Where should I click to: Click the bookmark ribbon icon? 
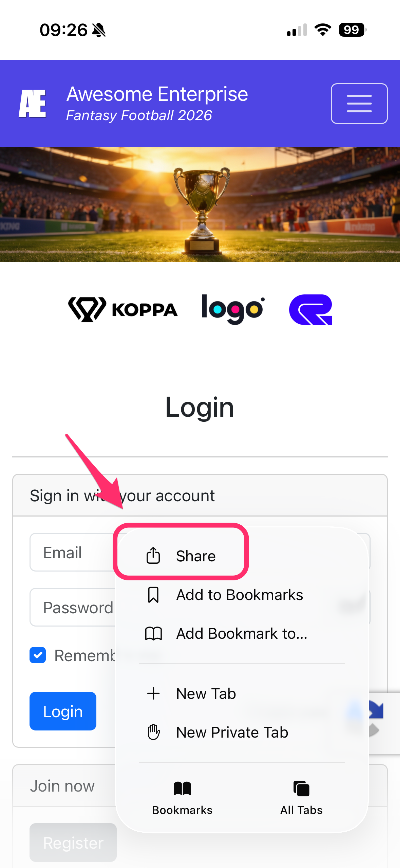point(153,595)
